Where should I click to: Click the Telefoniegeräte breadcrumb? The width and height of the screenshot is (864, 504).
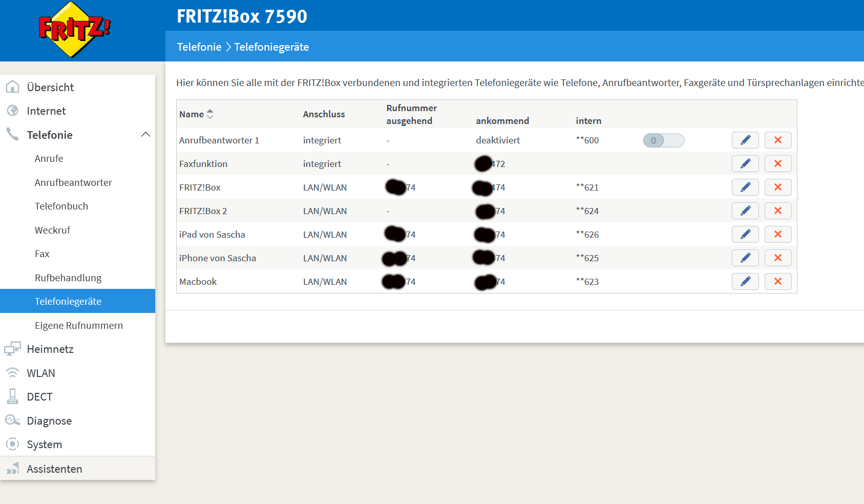click(x=271, y=47)
